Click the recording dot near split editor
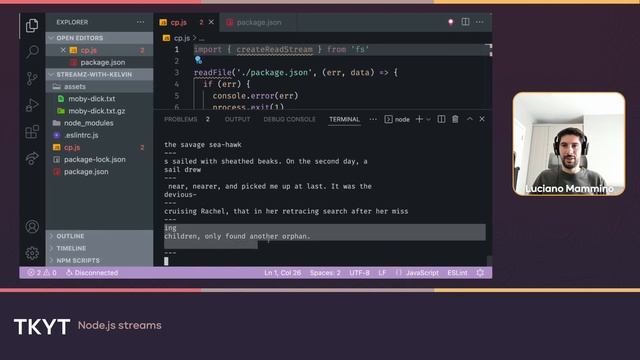The width and height of the screenshot is (640, 360). [x=451, y=22]
